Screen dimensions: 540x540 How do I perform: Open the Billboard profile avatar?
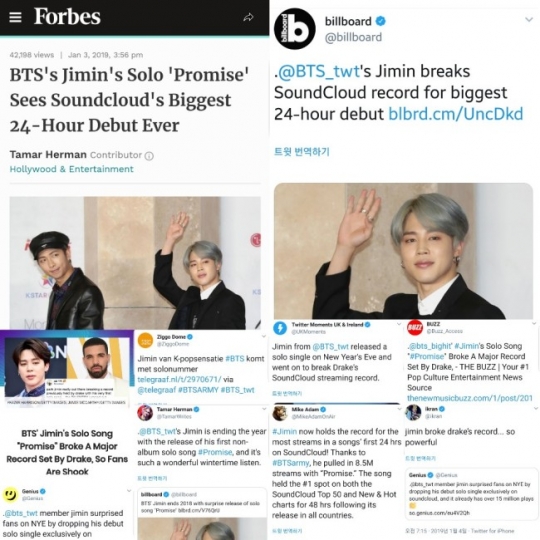click(294, 29)
